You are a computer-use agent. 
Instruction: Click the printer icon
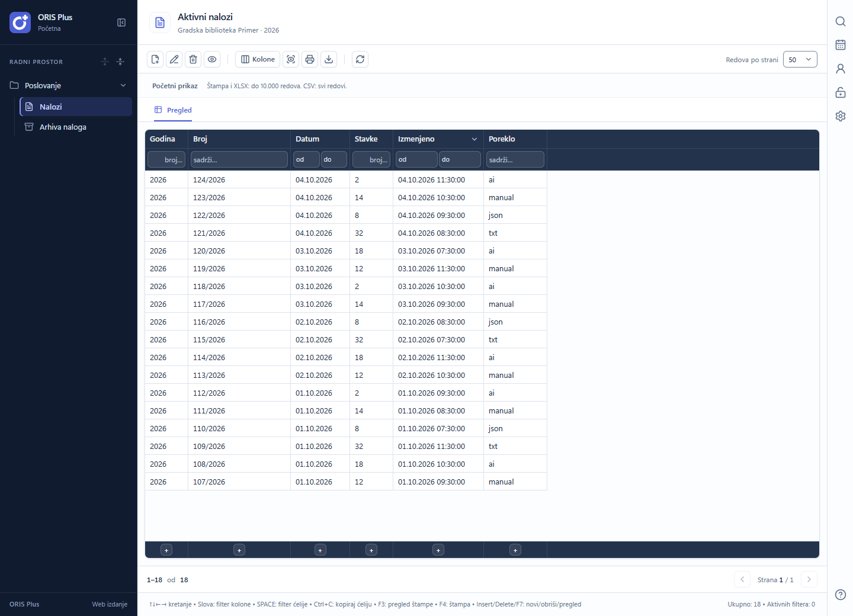tap(310, 59)
